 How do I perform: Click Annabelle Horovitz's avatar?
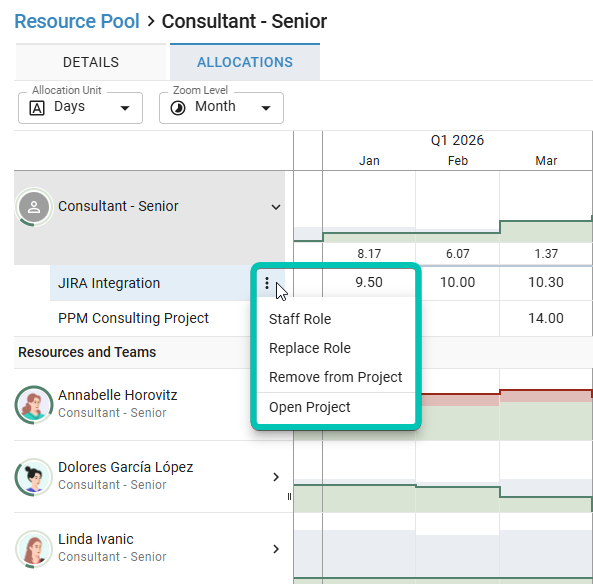(x=34, y=404)
